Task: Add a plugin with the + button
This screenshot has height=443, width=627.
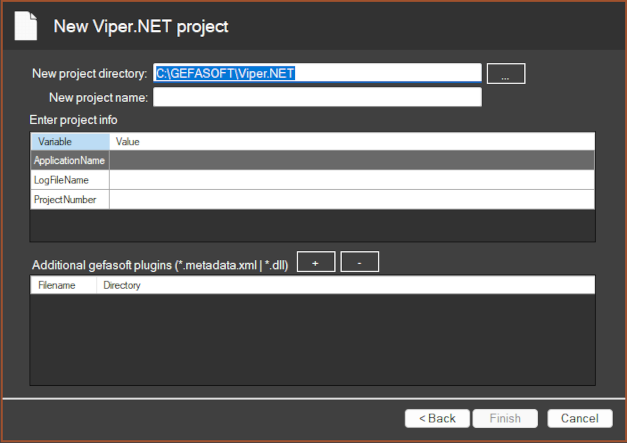Action: [x=316, y=262]
